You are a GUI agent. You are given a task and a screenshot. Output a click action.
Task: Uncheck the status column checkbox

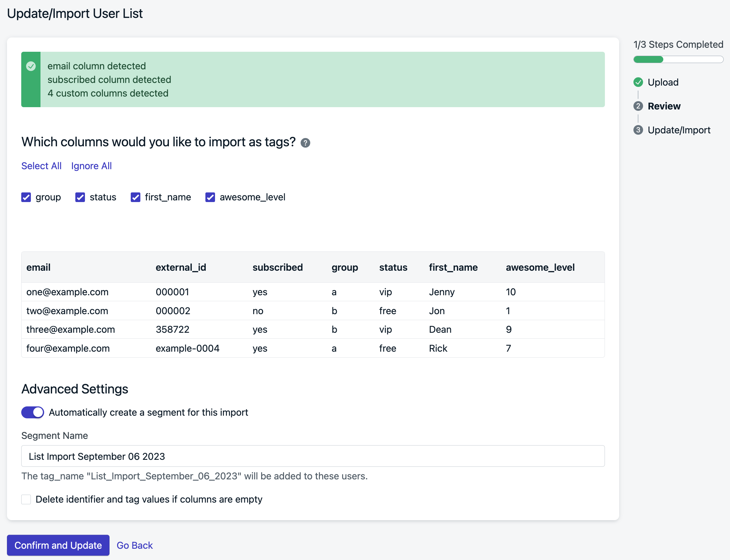(80, 197)
